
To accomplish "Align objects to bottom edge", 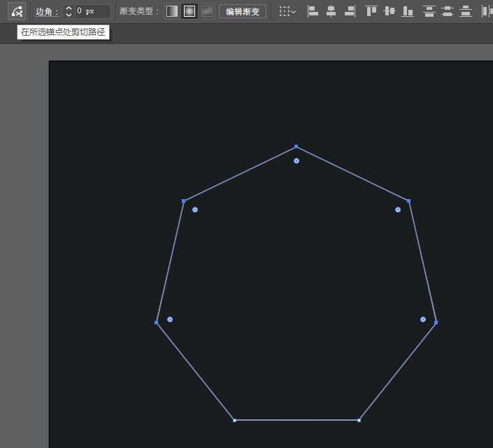I will (x=408, y=12).
